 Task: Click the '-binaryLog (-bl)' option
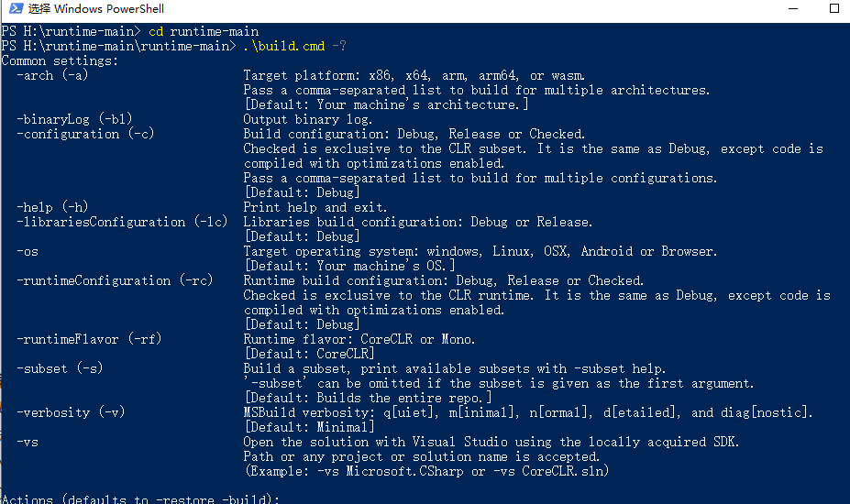(74, 119)
